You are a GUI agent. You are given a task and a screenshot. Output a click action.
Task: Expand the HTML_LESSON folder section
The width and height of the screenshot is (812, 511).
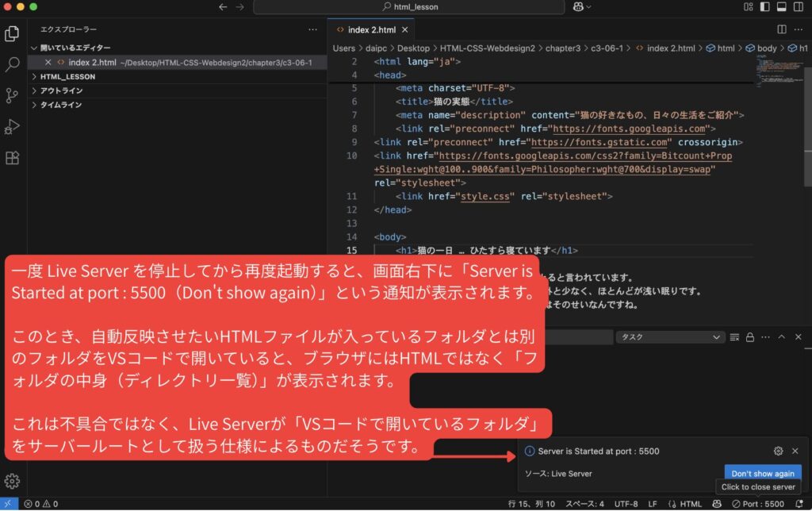coord(67,77)
